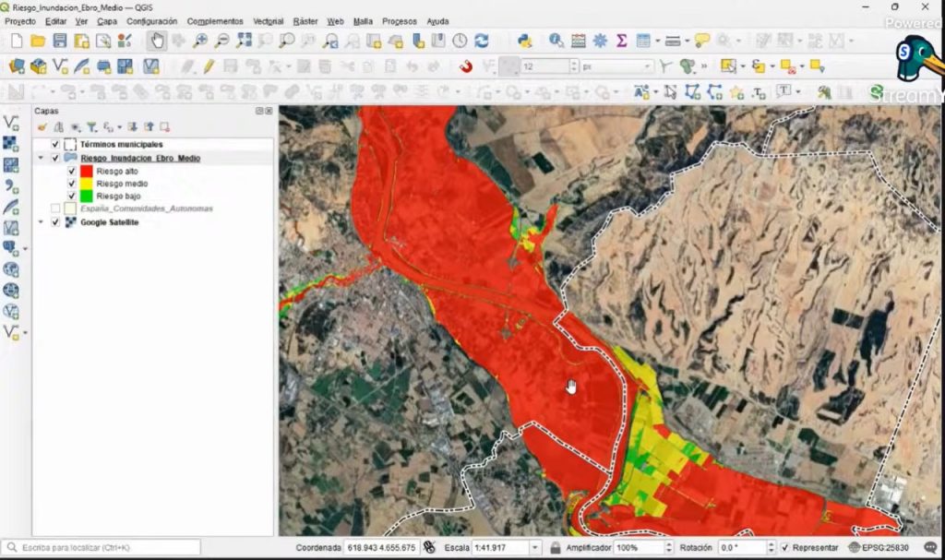
Task: Save the project with the floppy disk icon
Action: coord(60,41)
